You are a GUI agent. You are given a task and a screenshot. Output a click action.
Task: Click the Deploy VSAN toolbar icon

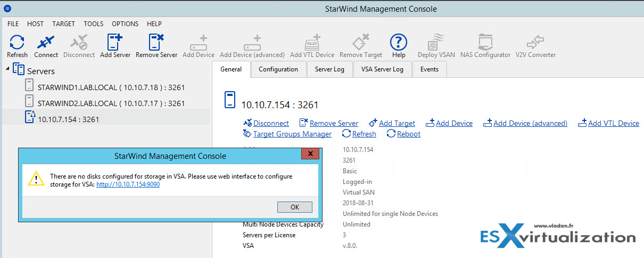click(435, 42)
